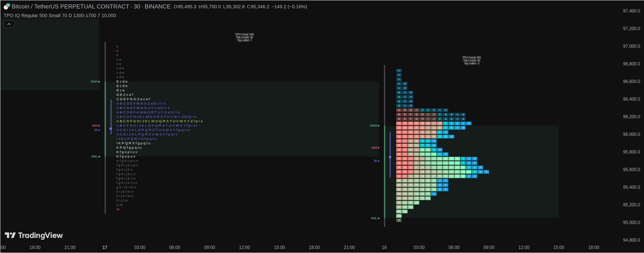
Task: Click the TradingView logo
Action: coord(34,235)
